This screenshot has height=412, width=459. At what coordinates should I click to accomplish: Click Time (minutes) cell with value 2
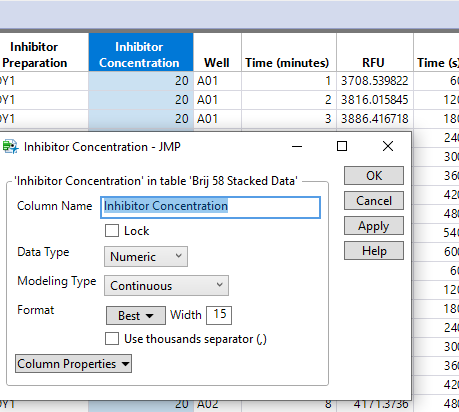pyautogui.click(x=289, y=100)
